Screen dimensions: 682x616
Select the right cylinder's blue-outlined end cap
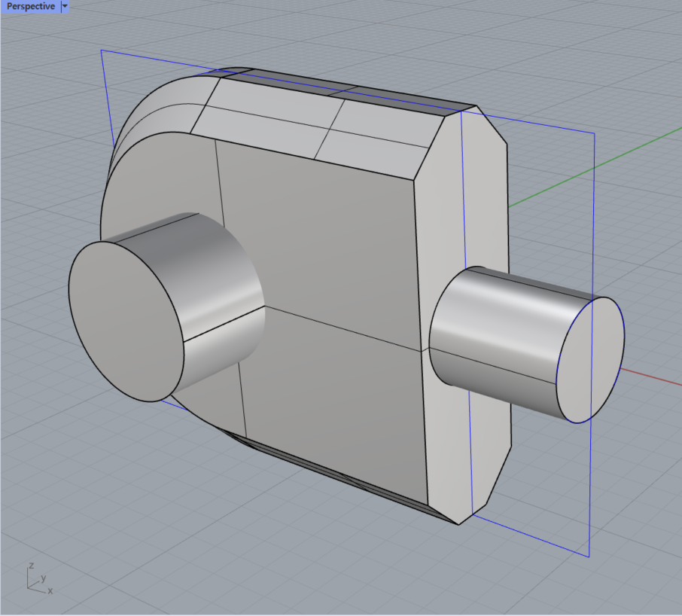591,360
